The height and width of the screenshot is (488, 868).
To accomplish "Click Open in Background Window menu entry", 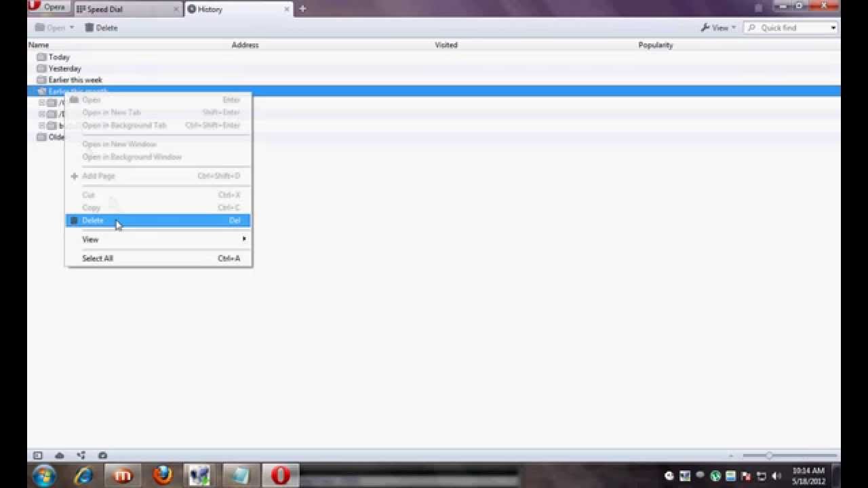I will [158, 157].
